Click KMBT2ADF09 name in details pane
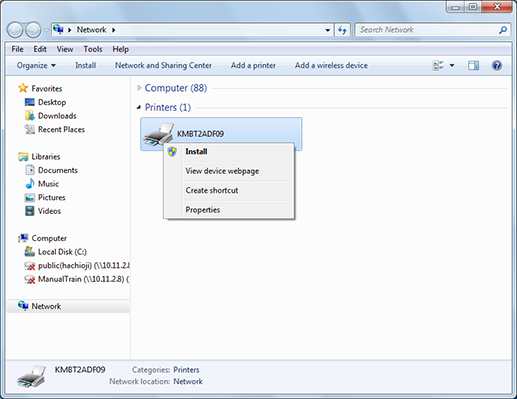The width and height of the screenshot is (517, 399). [x=80, y=370]
